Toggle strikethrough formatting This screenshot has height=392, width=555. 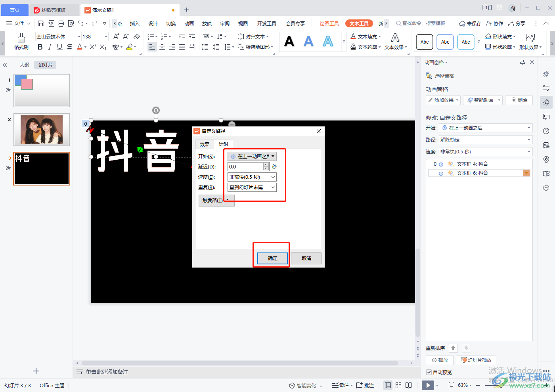coord(69,47)
